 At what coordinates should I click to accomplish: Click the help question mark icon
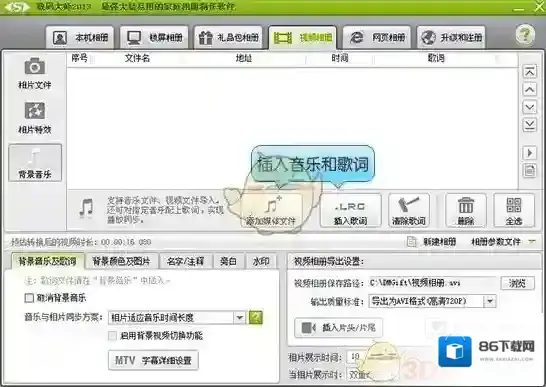click(x=525, y=35)
